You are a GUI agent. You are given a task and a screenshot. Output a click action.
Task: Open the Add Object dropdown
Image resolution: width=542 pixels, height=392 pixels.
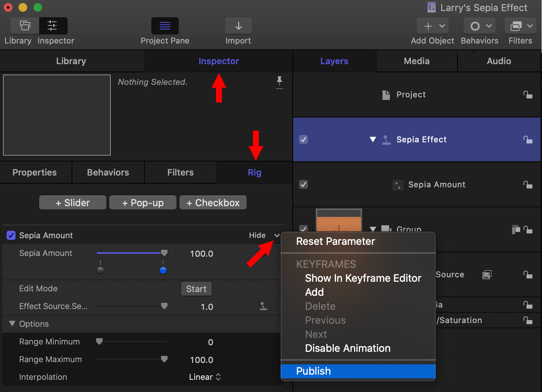click(x=433, y=26)
